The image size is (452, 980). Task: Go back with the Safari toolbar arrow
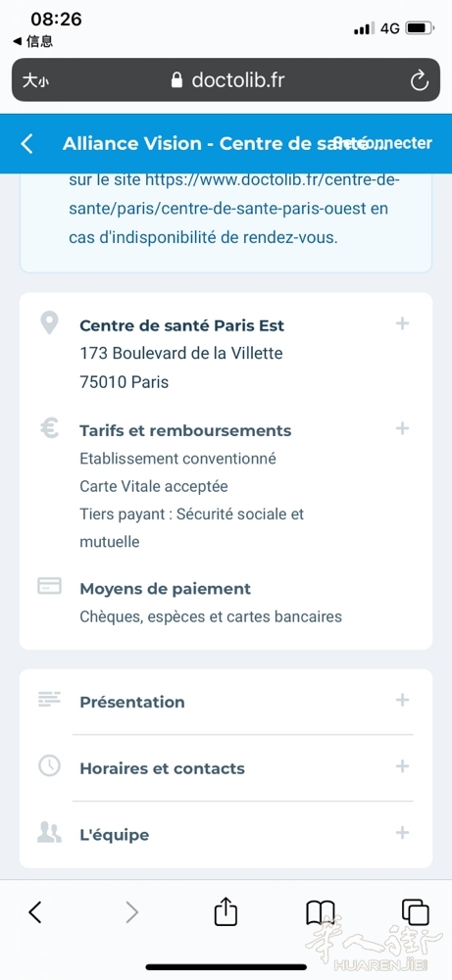click(x=35, y=912)
